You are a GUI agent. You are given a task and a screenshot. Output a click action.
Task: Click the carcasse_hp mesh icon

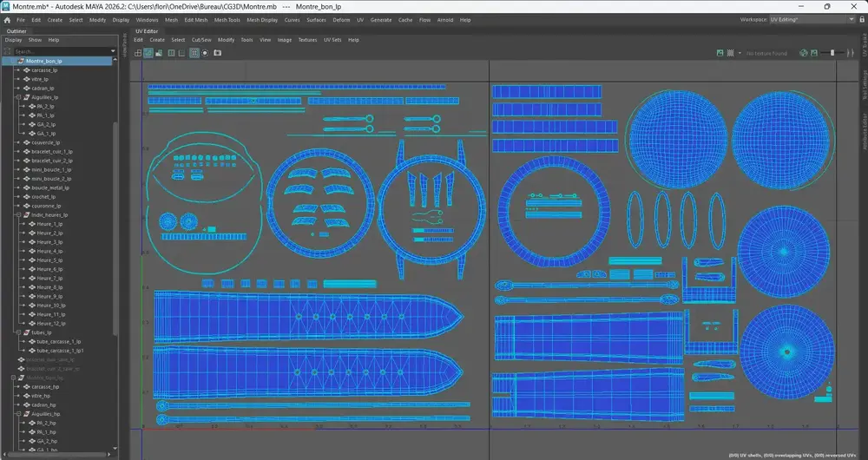coord(26,387)
